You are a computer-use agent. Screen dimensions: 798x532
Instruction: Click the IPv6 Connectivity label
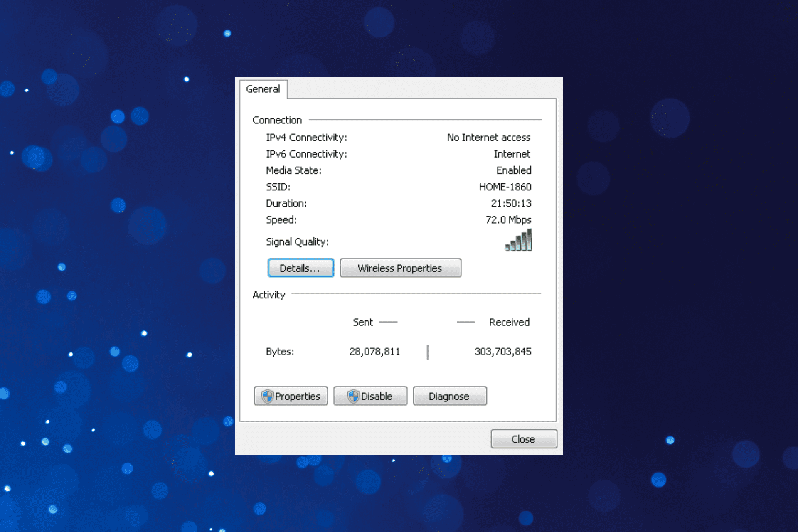pos(307,154)
